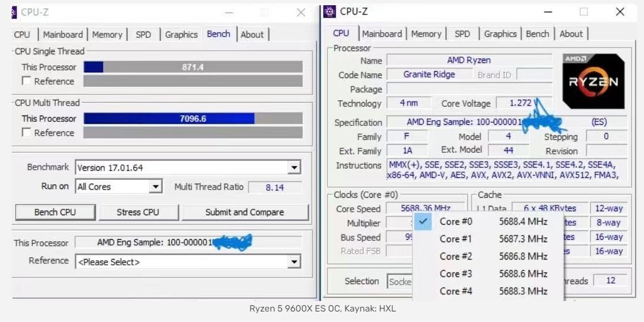Image resolution: width=644 pixels, height=322 pixels.
Task: Open the SPD tab in left window
Action: pyautogui.click(x=143, y=34)
